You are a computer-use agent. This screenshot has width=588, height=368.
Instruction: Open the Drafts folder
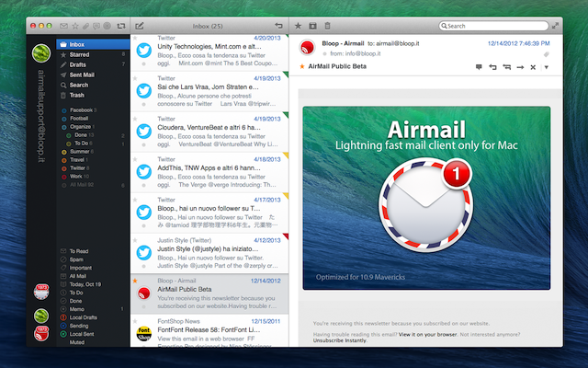point(93,64)
